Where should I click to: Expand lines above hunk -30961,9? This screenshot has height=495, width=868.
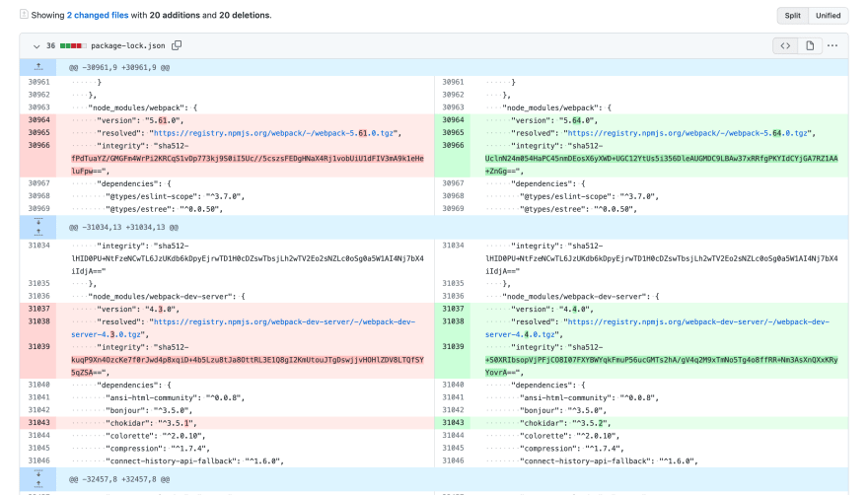coord(38,67)
